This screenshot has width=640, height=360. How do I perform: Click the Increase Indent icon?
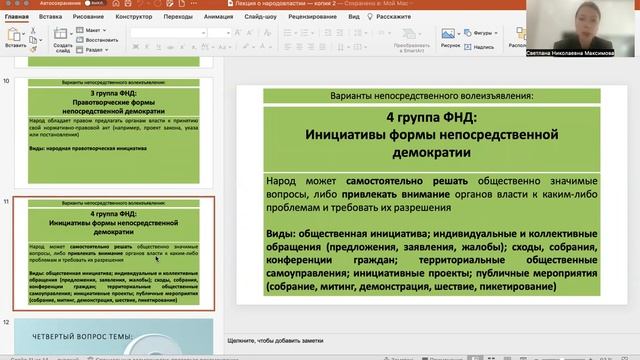tap(340, 33)
